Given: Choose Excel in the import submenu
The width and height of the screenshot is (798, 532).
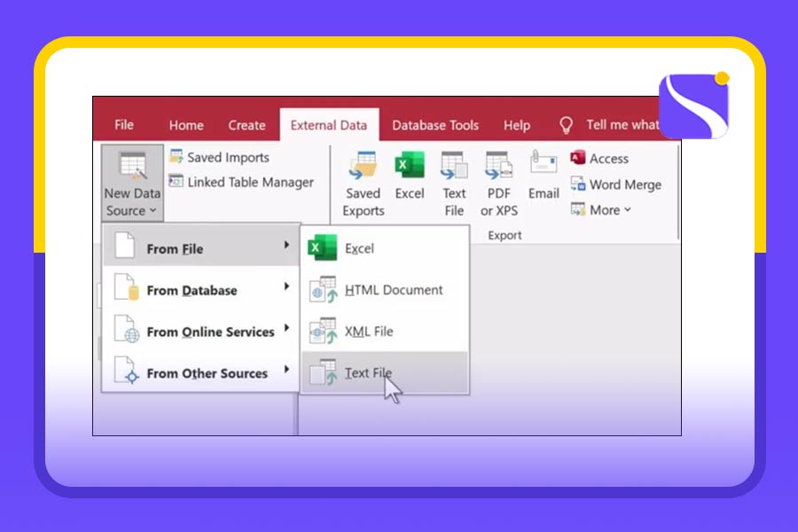Looking at the screenshot, I should tap(386, 248).
